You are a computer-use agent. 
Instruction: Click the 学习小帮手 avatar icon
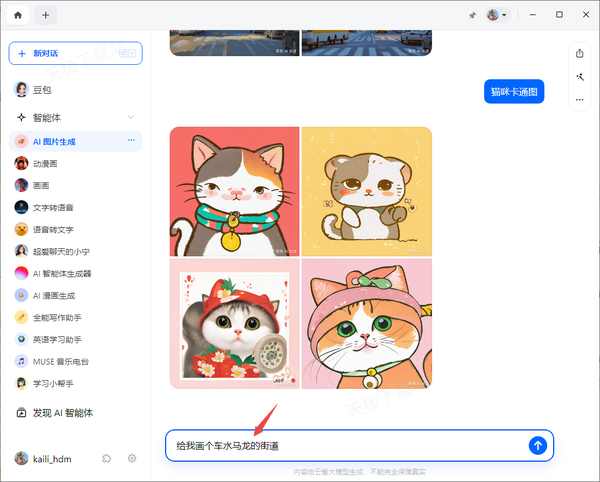pos(21,383)
